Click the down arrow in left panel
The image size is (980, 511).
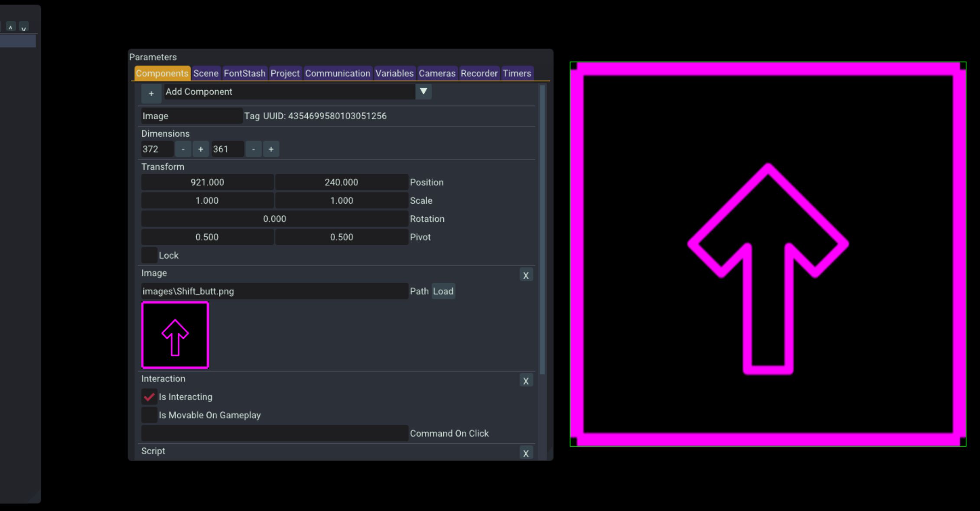pyautogui.click(x=24, y=27)
